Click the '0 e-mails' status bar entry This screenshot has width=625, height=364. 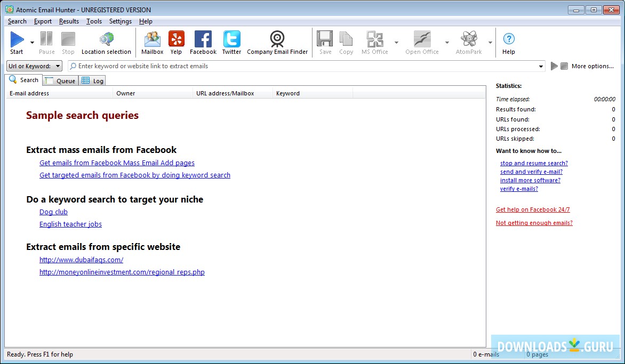pyautogui.click(x=486, y=354)
